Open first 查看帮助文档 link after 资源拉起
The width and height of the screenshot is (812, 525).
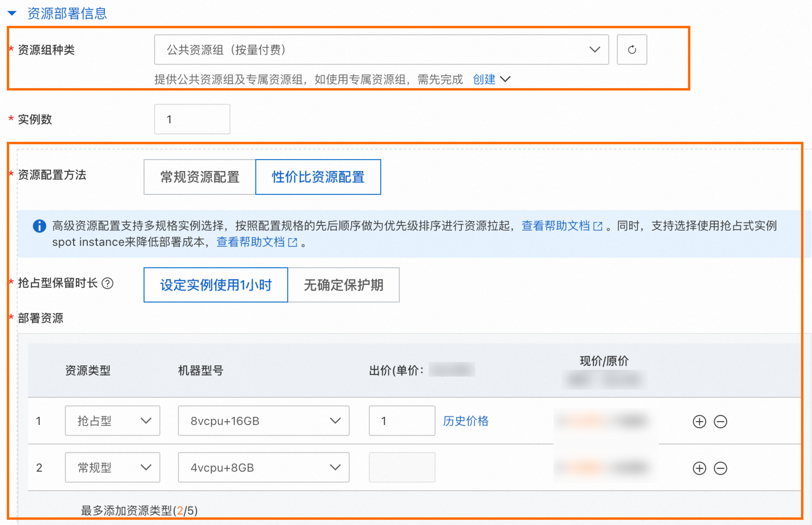[x=562, y=226]
